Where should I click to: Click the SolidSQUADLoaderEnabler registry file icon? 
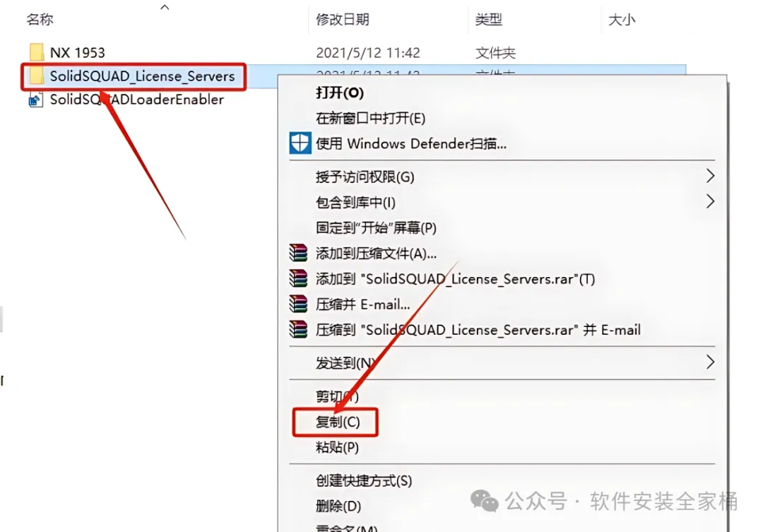pyautogui.click(x=35, y=100)
